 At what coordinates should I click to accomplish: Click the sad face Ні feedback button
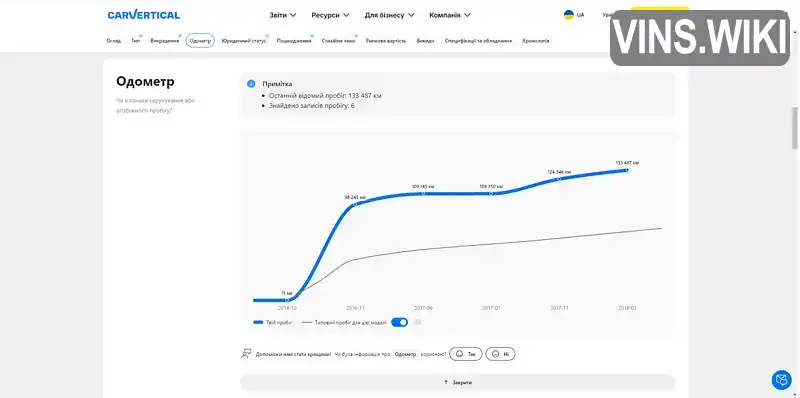(x=500, y=354)
